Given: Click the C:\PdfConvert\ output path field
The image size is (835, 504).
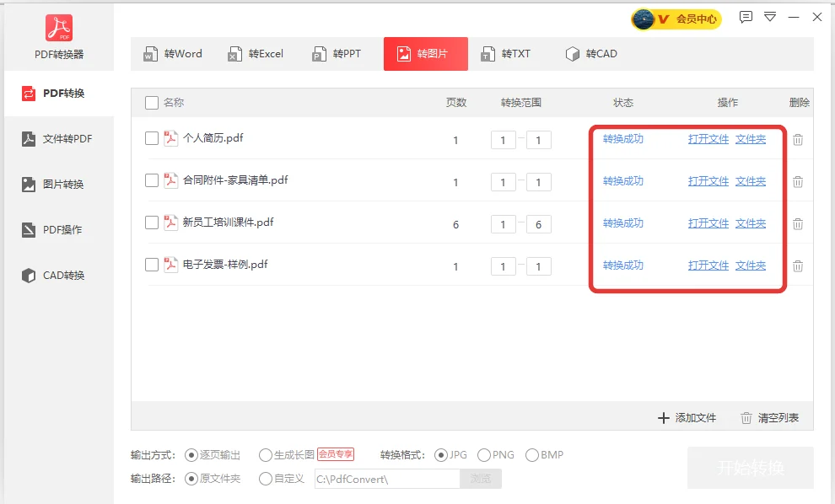Looking at the screenshot, I should click(387, 479).
